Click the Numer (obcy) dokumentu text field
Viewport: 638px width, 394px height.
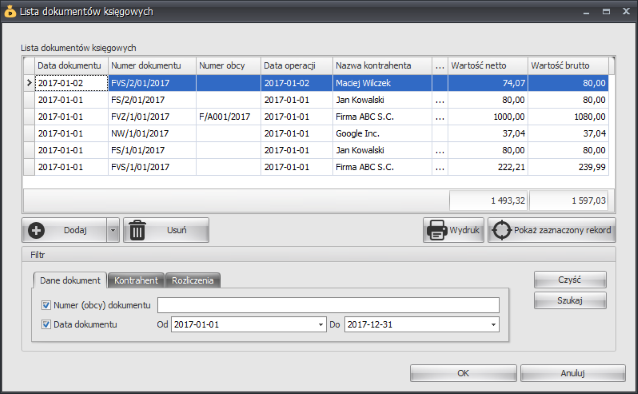tap(328, 305)
